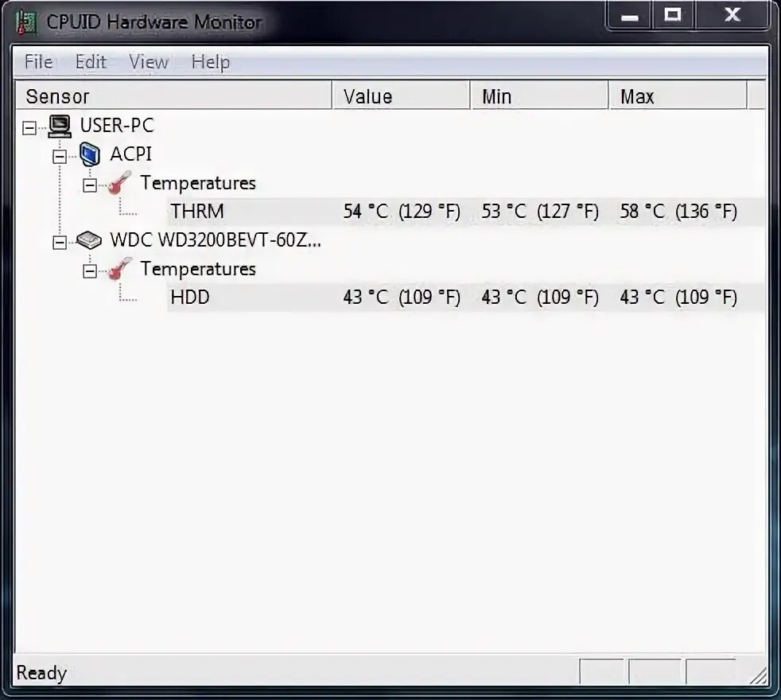The height and width of the screenshot is (700, 781).
Task: Select the WDC WD3200BEVT-60Z... label
Action: coord(216,240)
